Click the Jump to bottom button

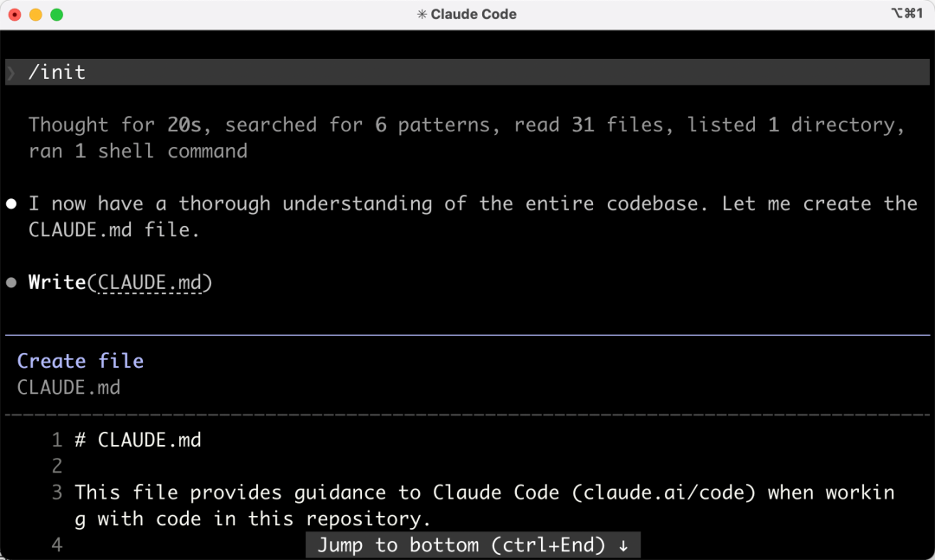click(473, 545)
